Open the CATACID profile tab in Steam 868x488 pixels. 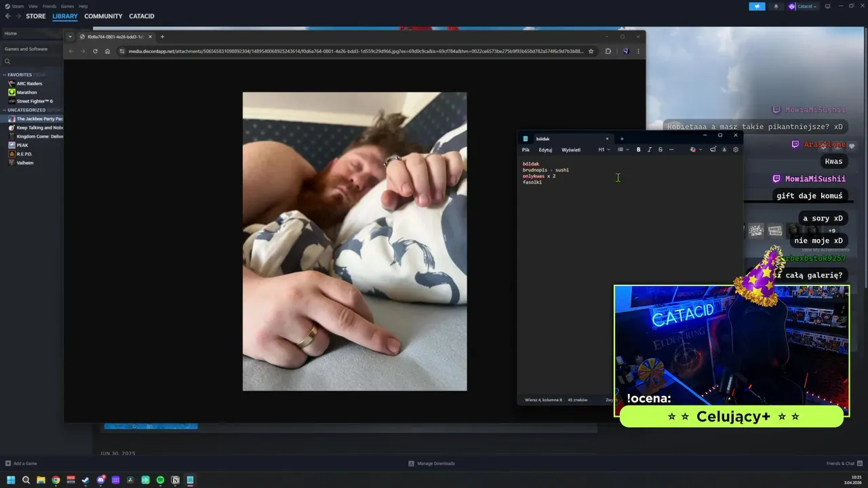[x=142, y=16]
